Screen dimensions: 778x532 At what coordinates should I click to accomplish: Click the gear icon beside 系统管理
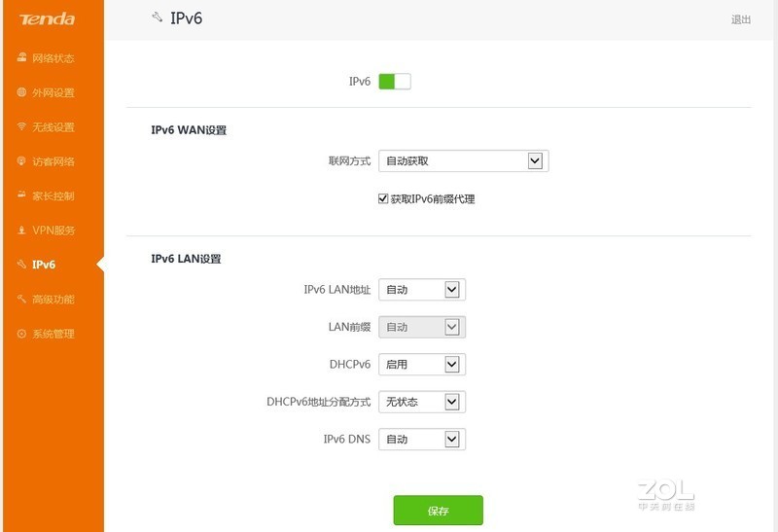[x=21, y=334]
